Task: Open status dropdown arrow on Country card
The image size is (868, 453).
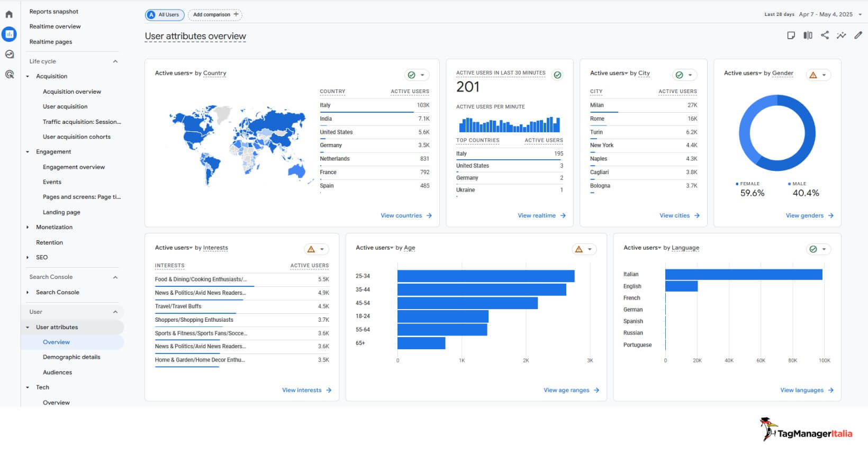Action: pyautogui.click(x=422, y=75)
